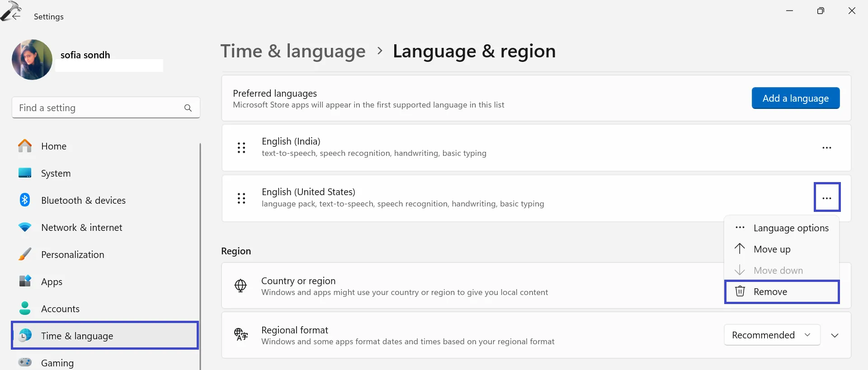Click the Time & language breadcrumb link
The height and width of the screenshot is (370, 868).
(x=292, y=51)
